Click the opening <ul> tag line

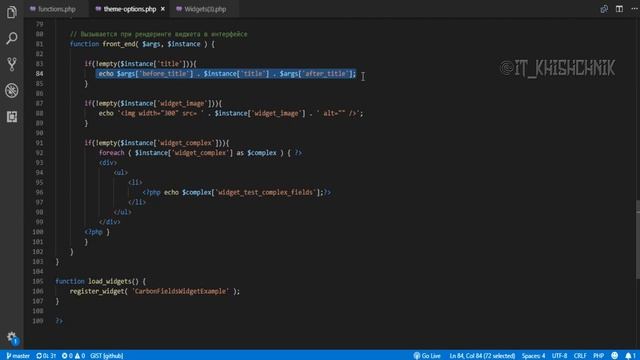(x=120, y=173)
